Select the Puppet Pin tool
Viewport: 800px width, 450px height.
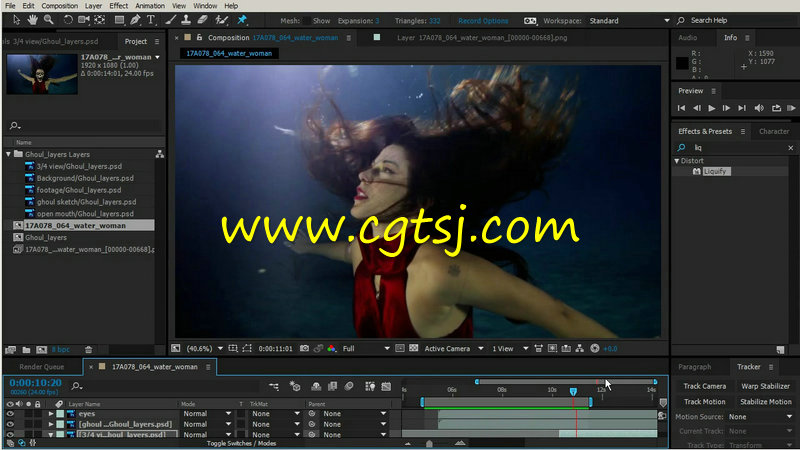(242, 20)
